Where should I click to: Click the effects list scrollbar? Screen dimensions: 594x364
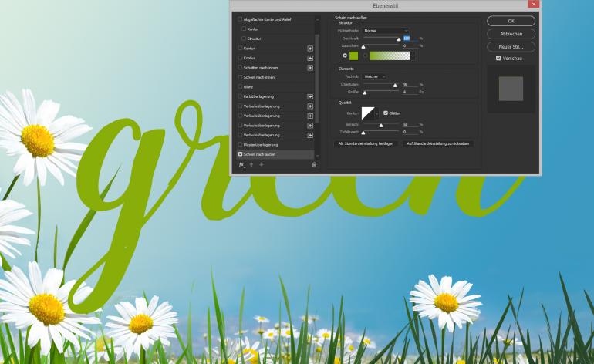click(317, 79)
